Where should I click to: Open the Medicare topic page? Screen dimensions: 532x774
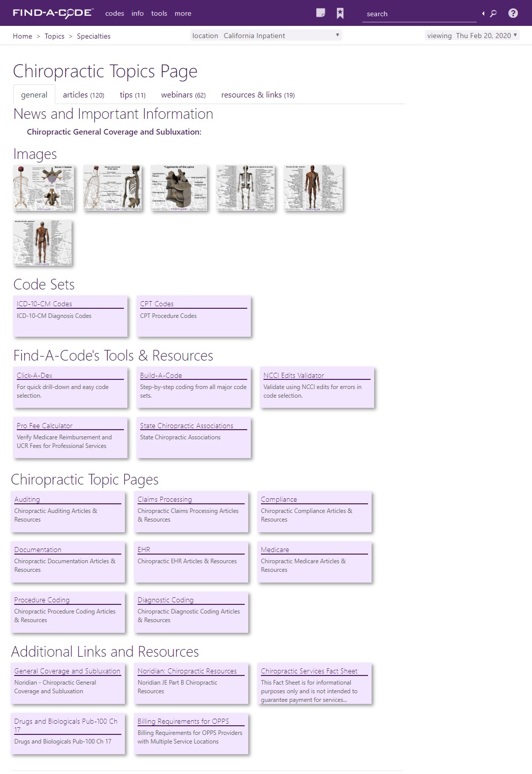tap(275, 550)
